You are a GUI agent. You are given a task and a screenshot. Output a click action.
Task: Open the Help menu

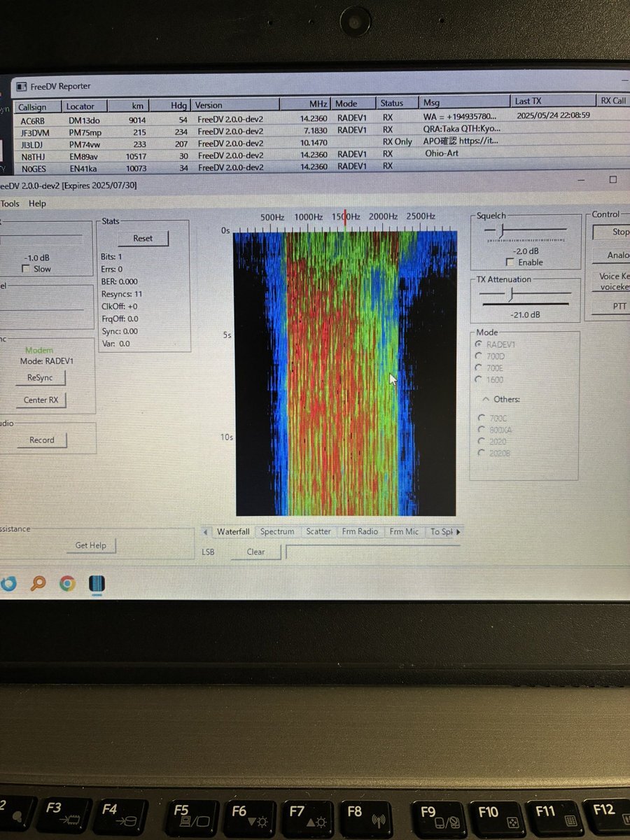point(38,204)
